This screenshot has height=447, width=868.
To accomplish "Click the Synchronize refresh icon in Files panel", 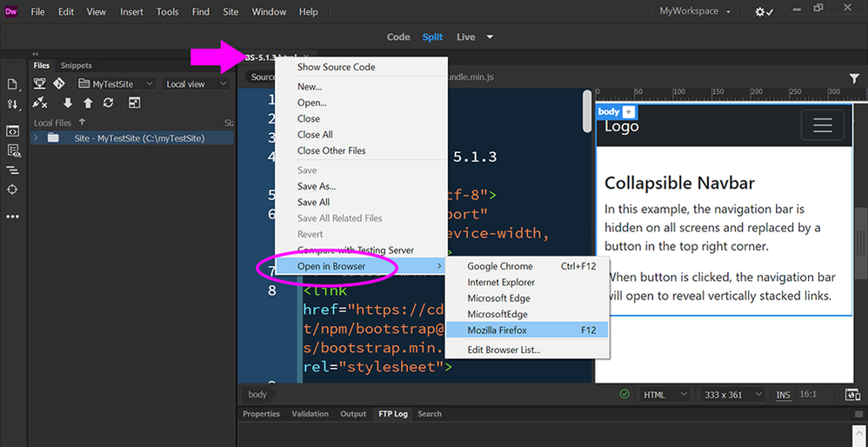I will pyautogui.click(x=109, y=103).
